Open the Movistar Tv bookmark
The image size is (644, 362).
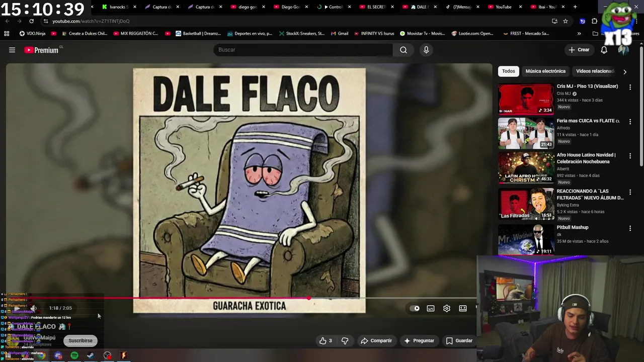click(x=422, y=33)
